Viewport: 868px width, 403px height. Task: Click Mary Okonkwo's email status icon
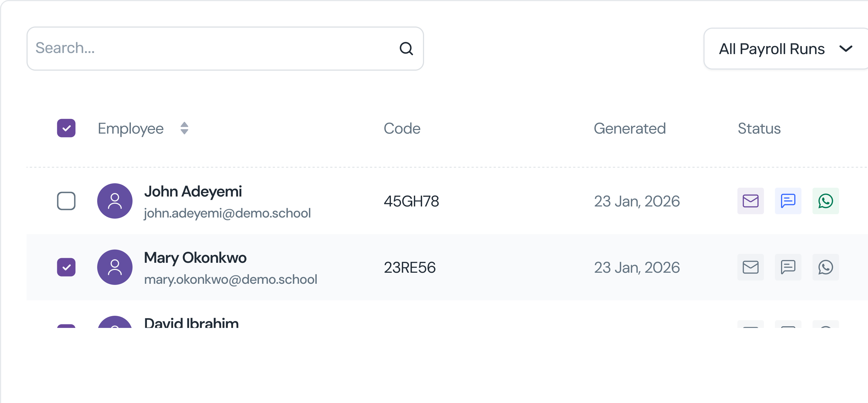(x=750, y=267)
